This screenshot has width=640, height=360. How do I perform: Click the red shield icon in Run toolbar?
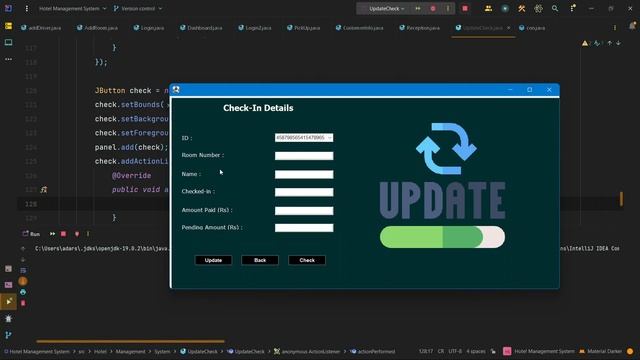(77, 234)
